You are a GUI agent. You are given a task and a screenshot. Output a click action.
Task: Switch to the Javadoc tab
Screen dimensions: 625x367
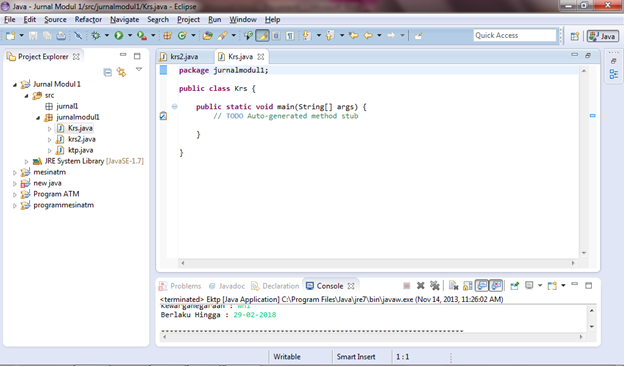pos(227,286)
